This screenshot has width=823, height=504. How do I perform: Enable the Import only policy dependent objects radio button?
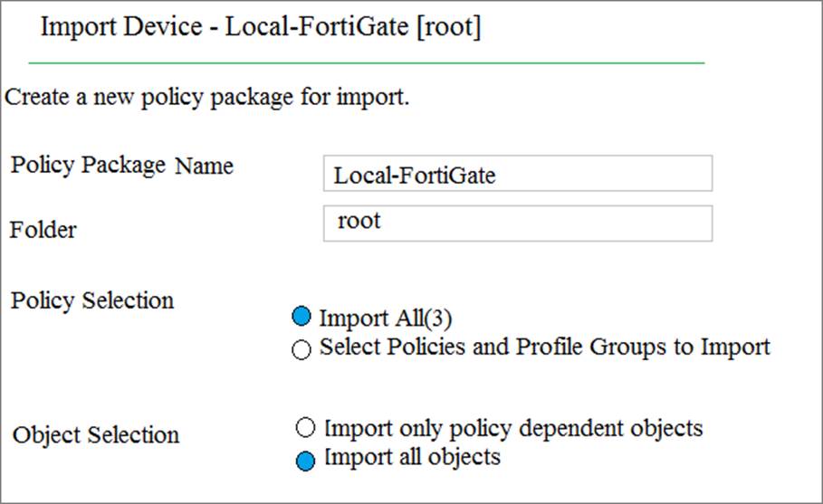pyautogui.click(x=305, y=427)
